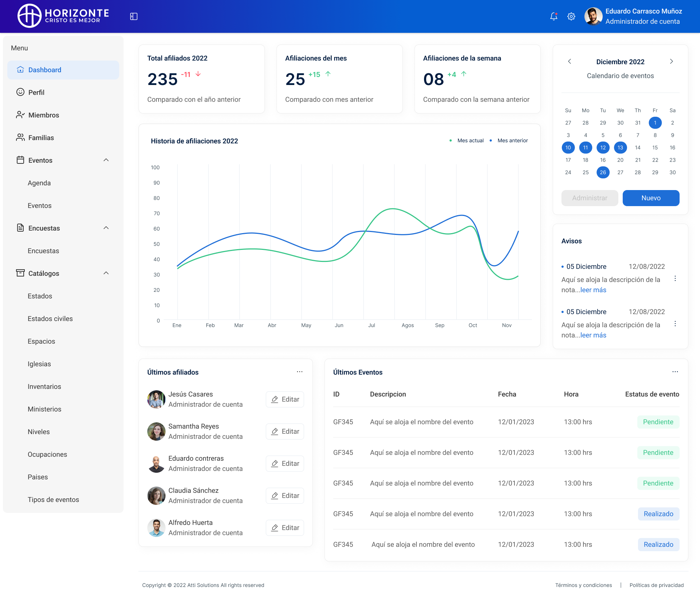700x599 pixels.
Task: Click the Catálogos archive icon
Action: [x=20, y=273]
